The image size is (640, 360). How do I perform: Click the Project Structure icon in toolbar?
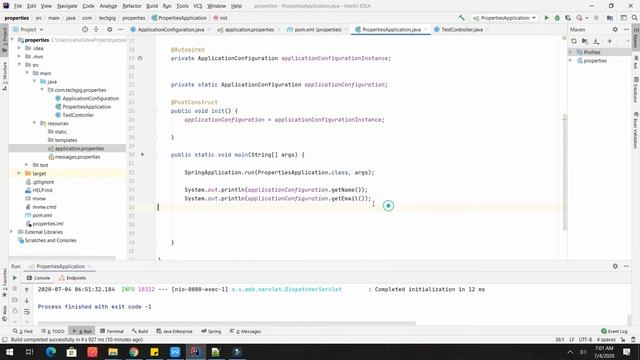(610, 18)
